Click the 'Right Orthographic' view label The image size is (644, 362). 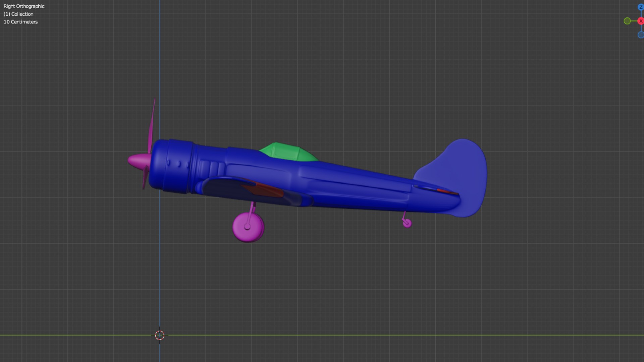pyautogui.click(x=24, y=6)
